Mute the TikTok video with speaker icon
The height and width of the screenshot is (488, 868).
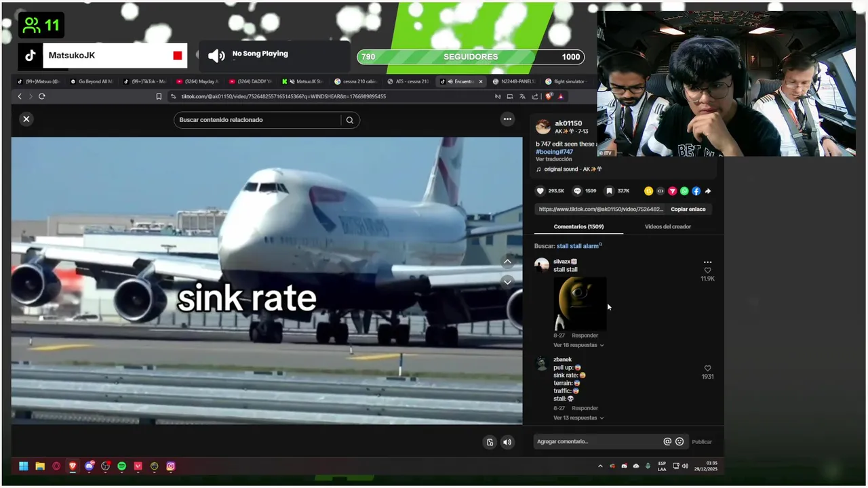coord(507,442)
